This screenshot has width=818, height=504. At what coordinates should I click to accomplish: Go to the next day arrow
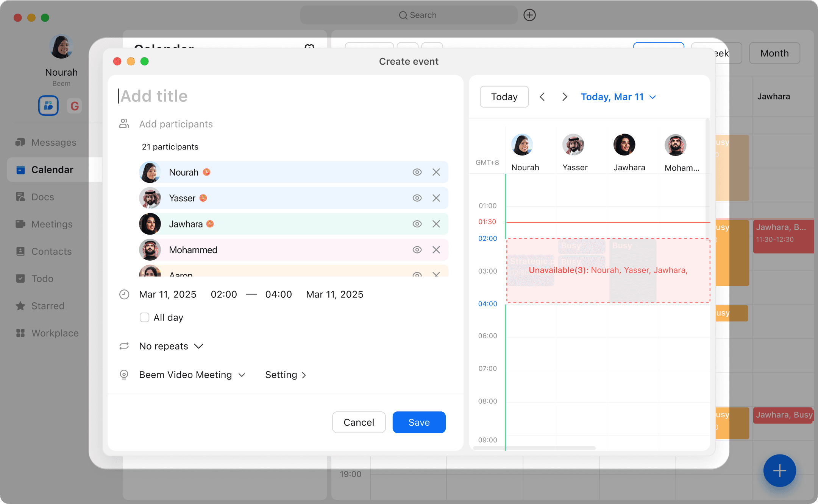pyautogui.click(x=565, y=97)
